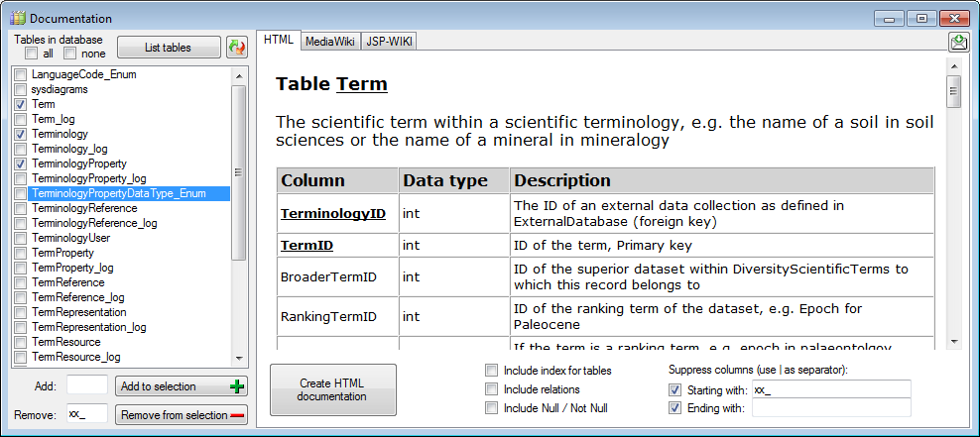Image resolution: width=980 pixels, height=437 pixels.
Task: Switch to the MediaWiki tab
Action: (331, 42)
